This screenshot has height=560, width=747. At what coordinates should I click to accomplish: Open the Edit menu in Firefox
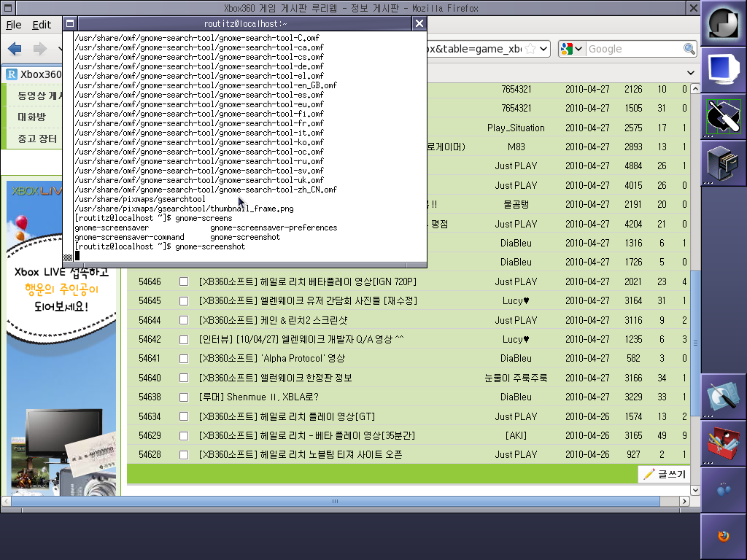(42, 25)
